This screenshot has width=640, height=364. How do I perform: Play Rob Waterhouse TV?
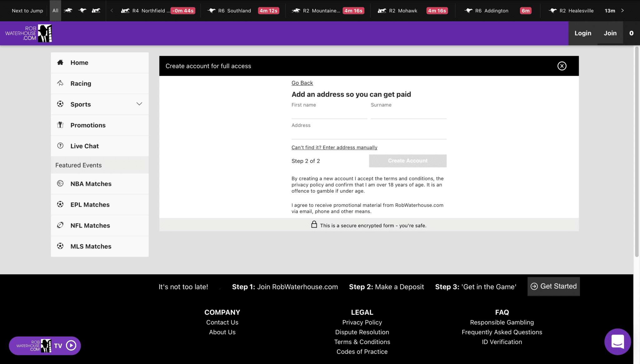pos(45,346)
